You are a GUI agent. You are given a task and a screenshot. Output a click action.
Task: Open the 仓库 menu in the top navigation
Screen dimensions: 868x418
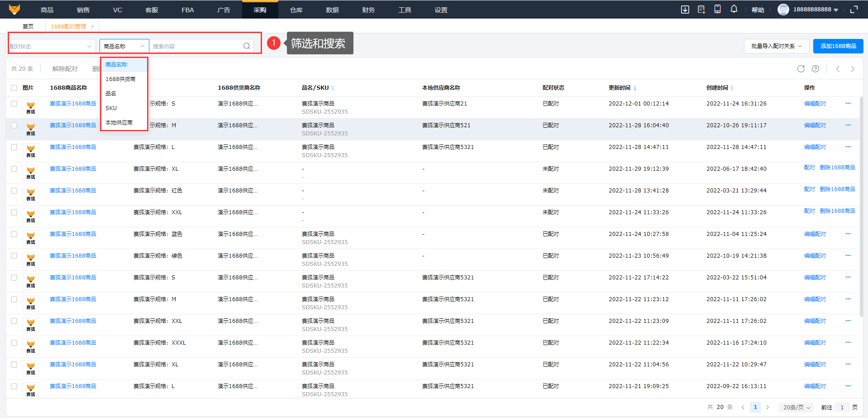[x=296, y=10]
